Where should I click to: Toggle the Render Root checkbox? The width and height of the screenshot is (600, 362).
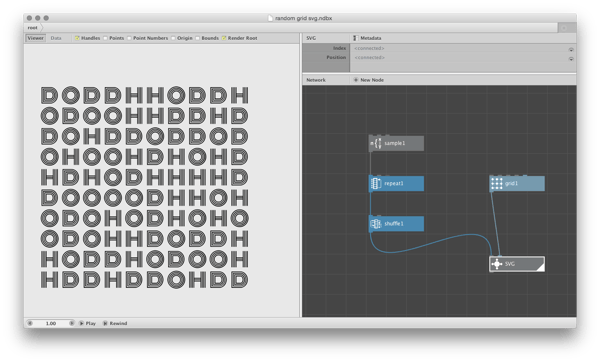[224, 38]
